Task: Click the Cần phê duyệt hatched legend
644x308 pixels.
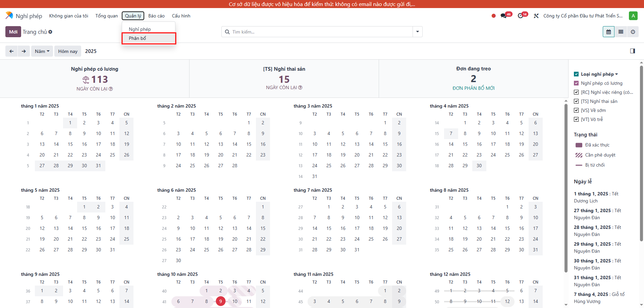Action: [x=579, y=155]
